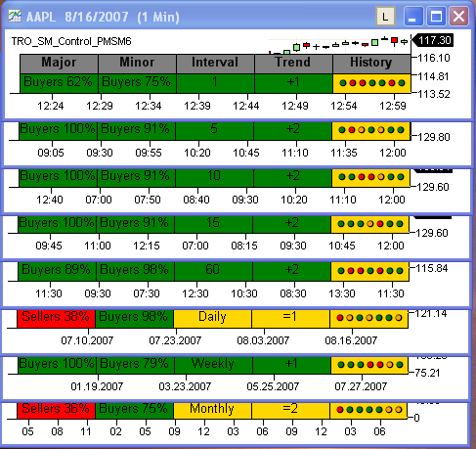Click the =2 trend cell
This screenshot has width=476, height=449.
[x=290, y=410]
